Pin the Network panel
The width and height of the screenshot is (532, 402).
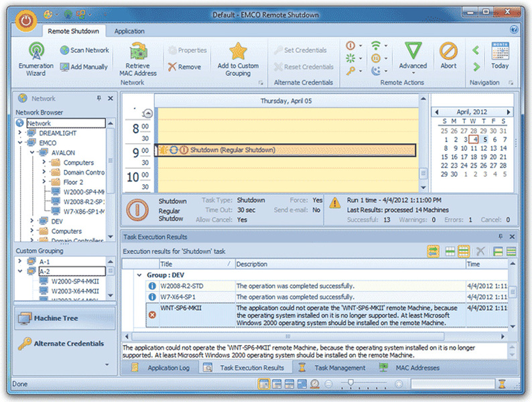coord(99,98)
